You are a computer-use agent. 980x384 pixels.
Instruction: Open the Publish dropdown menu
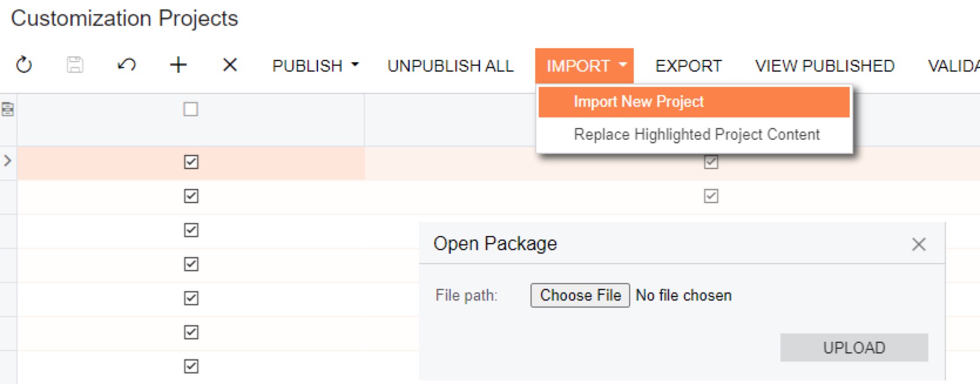coord(315,66)
